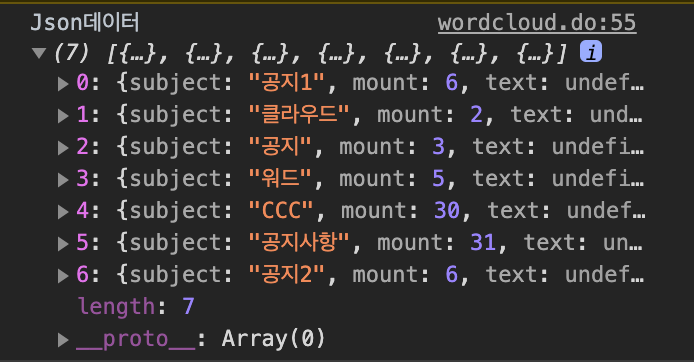
Task: Click the array preview summary [{…}, {…}, …]
Action: pyautogui.click(x=337, y=54)
